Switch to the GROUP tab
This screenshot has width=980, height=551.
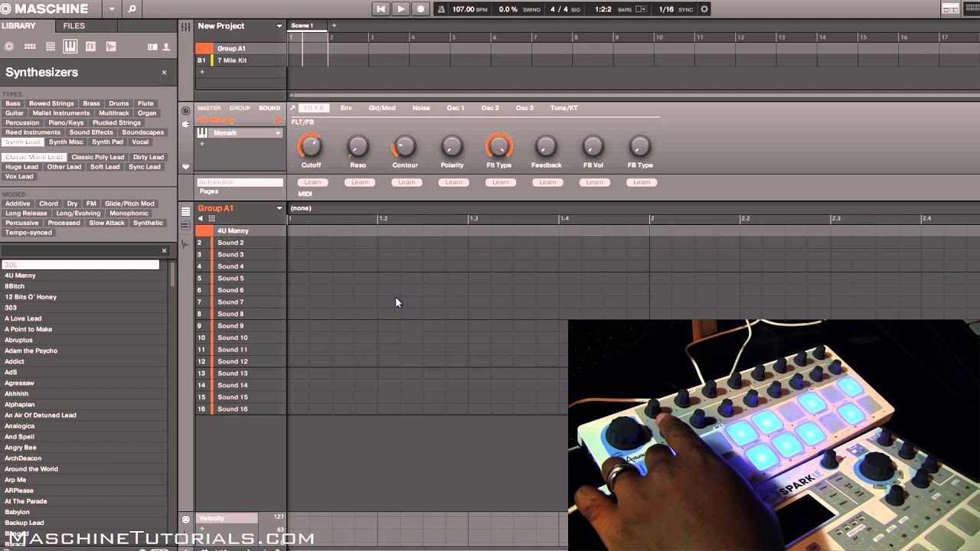(x=240, y=108)
